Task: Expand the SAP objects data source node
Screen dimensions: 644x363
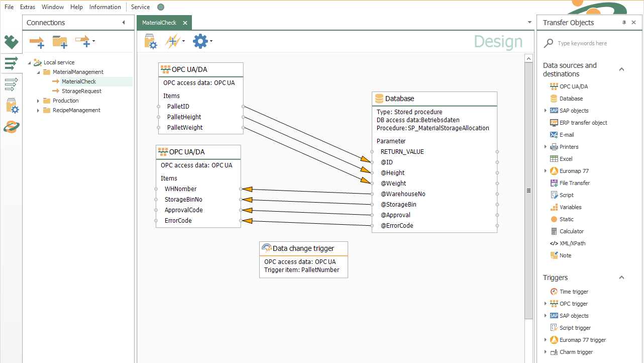Action: [546, 111]
